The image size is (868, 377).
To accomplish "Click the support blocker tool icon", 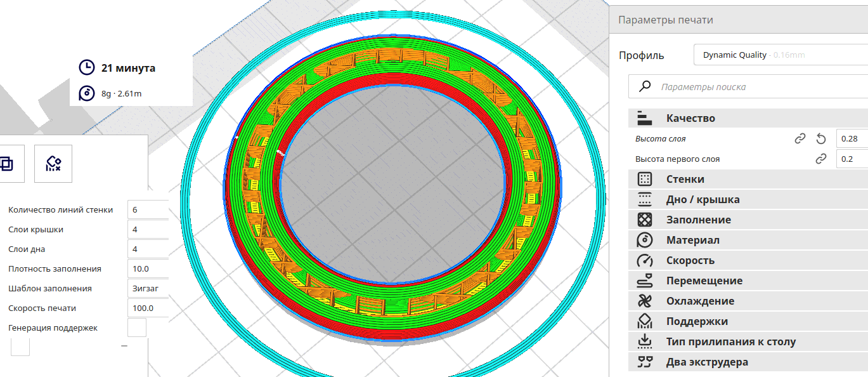I will click(x=53, y=164).
